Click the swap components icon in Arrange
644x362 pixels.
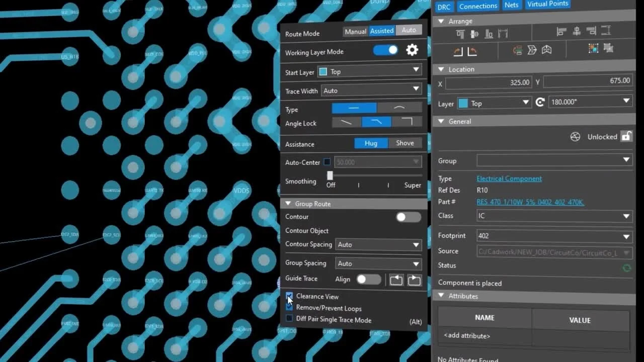point(517,50)
